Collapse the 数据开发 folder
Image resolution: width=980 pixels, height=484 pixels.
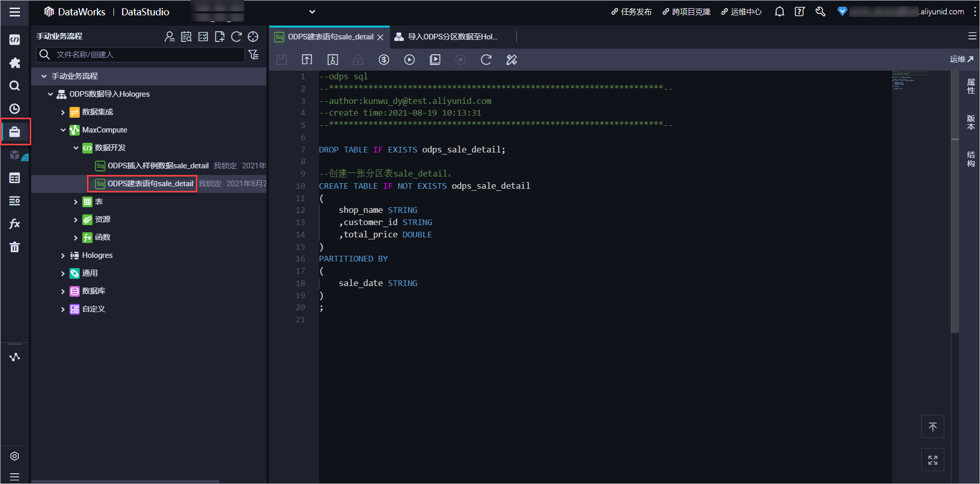pos(76,148)
